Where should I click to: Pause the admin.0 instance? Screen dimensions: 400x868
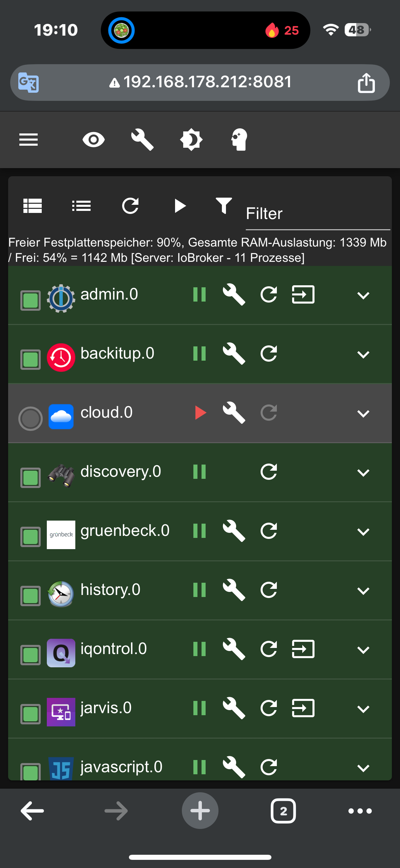pos(199,295)
